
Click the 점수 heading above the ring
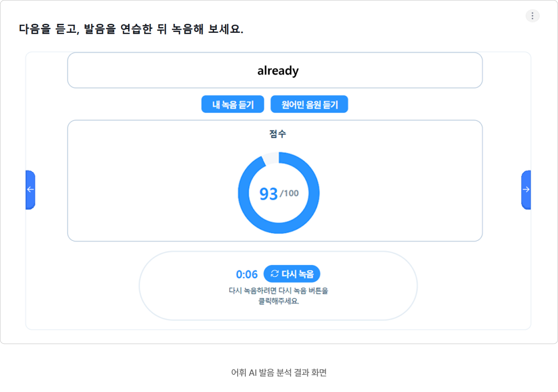tap(278, 134)
